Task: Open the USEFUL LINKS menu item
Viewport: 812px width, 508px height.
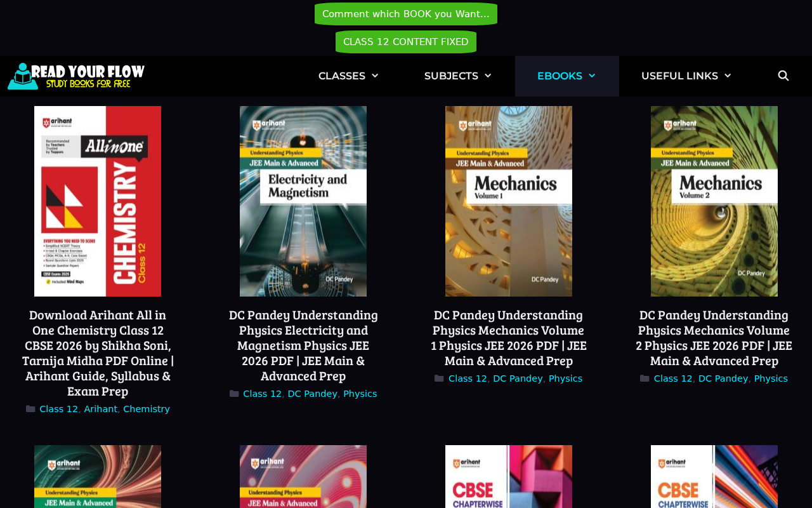Action: [679, 76]
